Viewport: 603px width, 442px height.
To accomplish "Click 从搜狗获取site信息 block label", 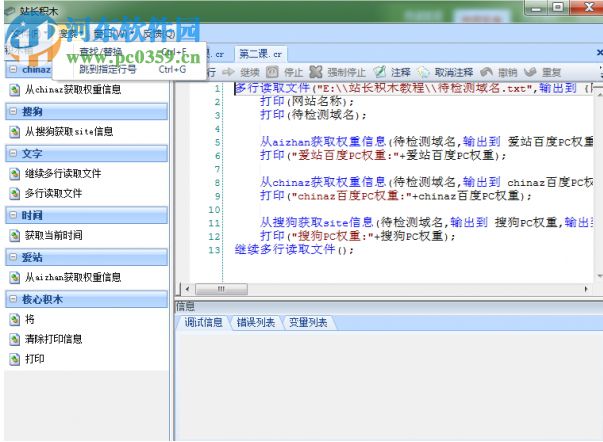I will [69, 132].
